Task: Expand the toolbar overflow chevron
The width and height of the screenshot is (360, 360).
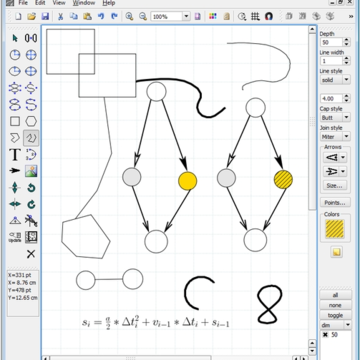Action: point(351,16)
